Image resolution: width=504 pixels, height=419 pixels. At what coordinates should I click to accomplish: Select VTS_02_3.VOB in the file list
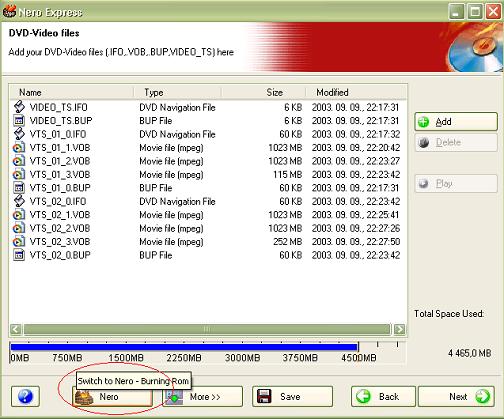60,242
